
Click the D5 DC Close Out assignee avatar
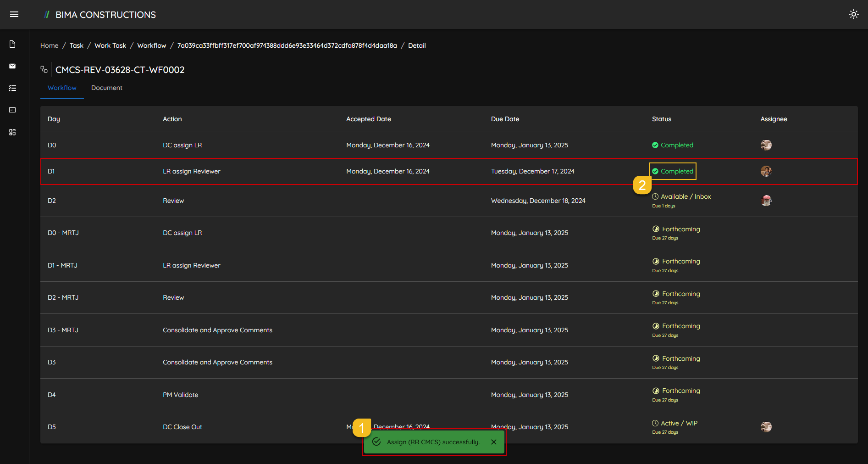coord(766,427)
